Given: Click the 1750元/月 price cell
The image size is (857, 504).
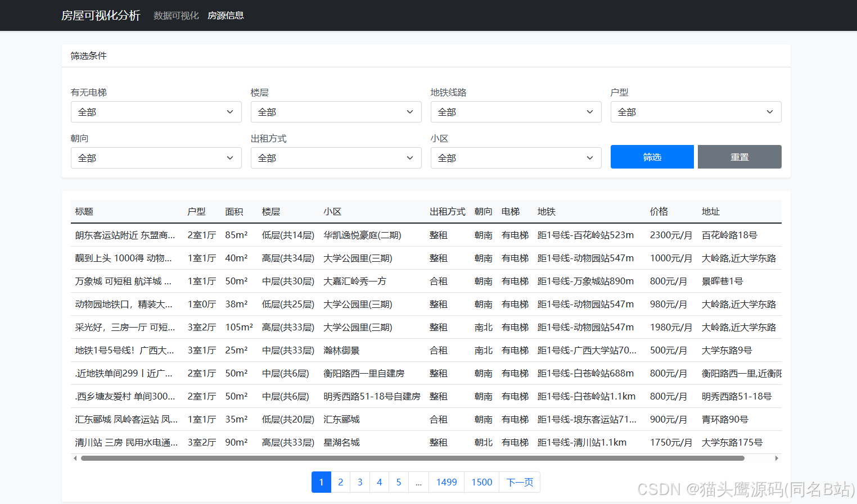Looking at the screenshot, I should coord(671,443).
